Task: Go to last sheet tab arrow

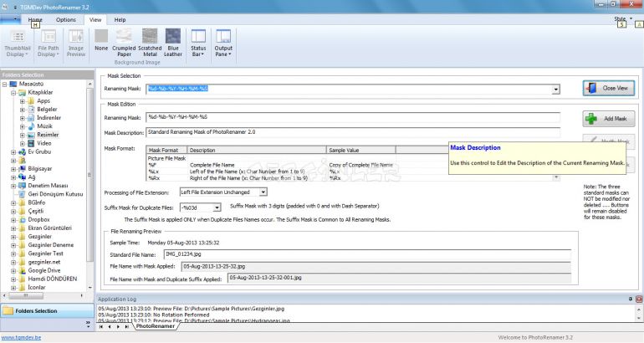Action: [127, 326]
